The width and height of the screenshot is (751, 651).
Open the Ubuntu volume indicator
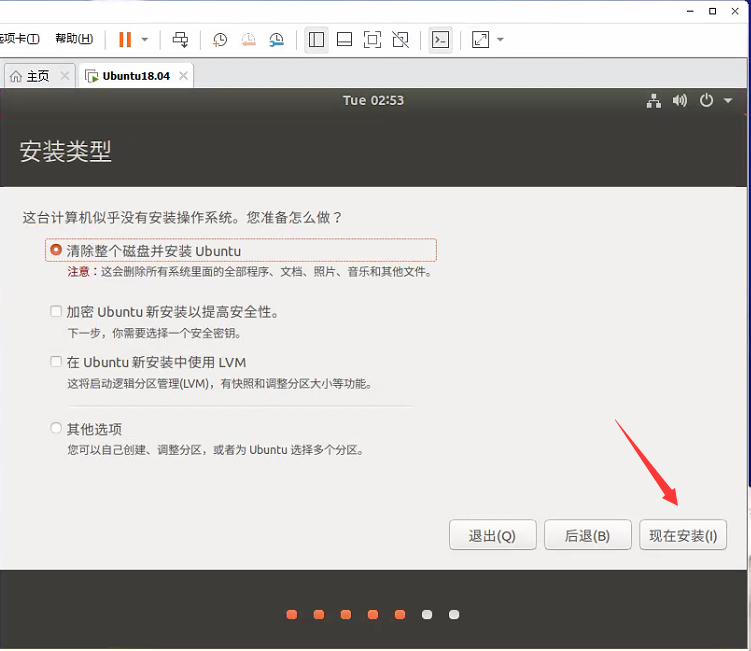[x=680, y=101]
